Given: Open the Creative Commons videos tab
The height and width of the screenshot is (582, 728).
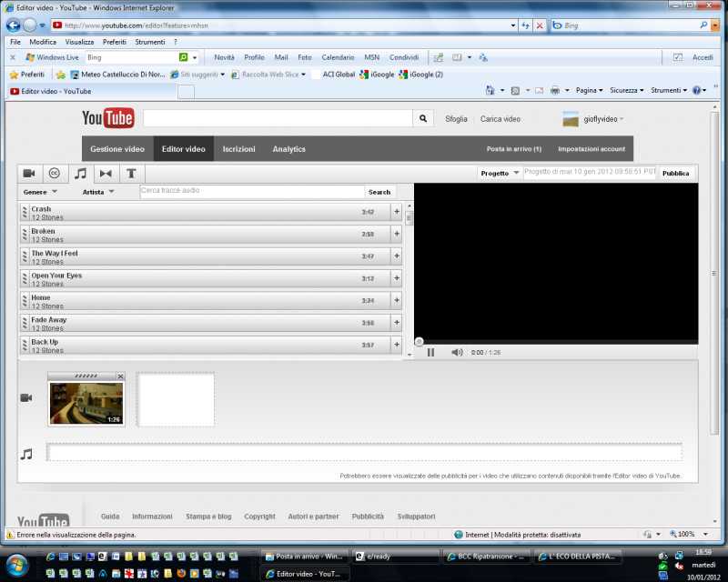Looking at the screenshot, I should pos(55,174).
